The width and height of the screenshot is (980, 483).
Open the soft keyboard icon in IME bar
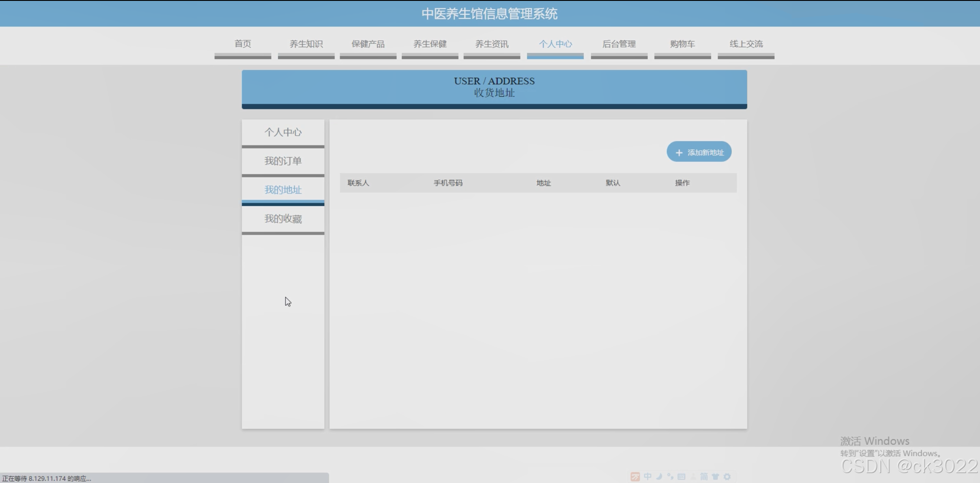[x=682, y=476]
